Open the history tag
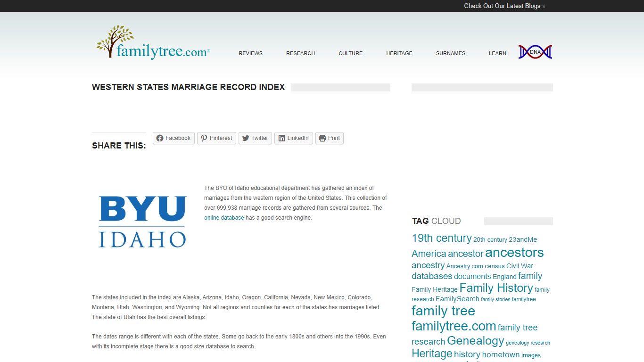 (467, 354)
